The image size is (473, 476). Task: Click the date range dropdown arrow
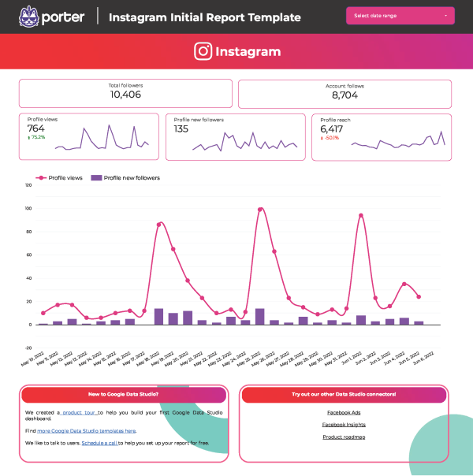tap(445, 16)
